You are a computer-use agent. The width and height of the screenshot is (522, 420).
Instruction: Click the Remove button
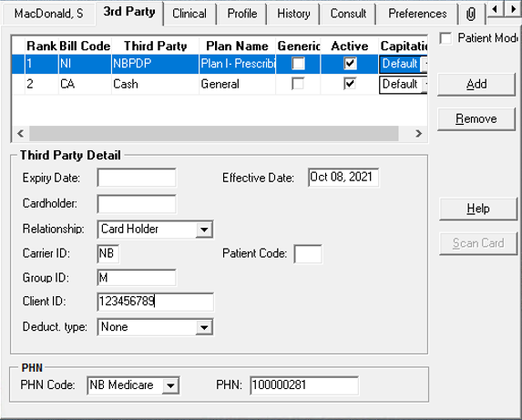(476, 118)
